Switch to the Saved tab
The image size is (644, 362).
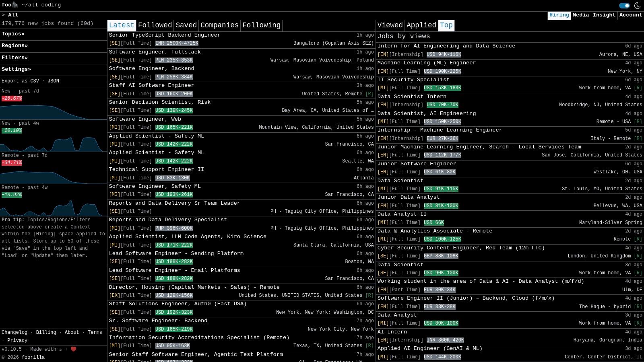point(186,25)
